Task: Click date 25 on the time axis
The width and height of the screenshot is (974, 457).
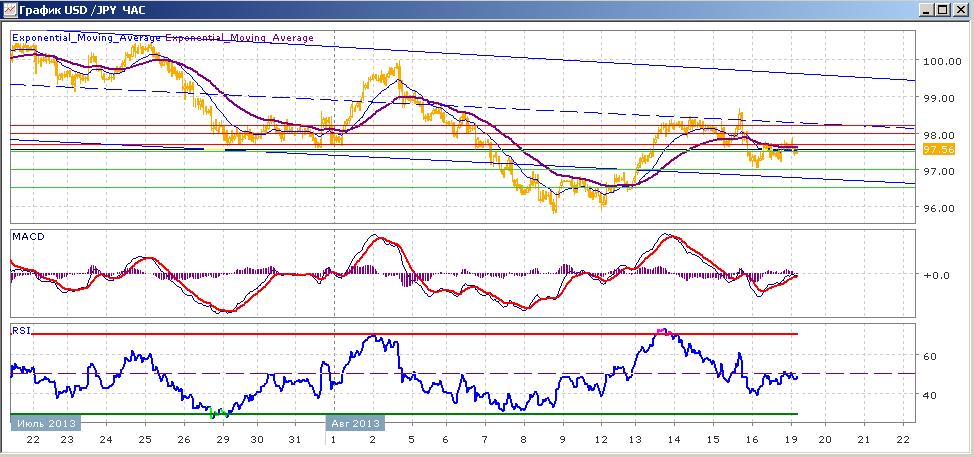Action: click(x=145, y=439)
